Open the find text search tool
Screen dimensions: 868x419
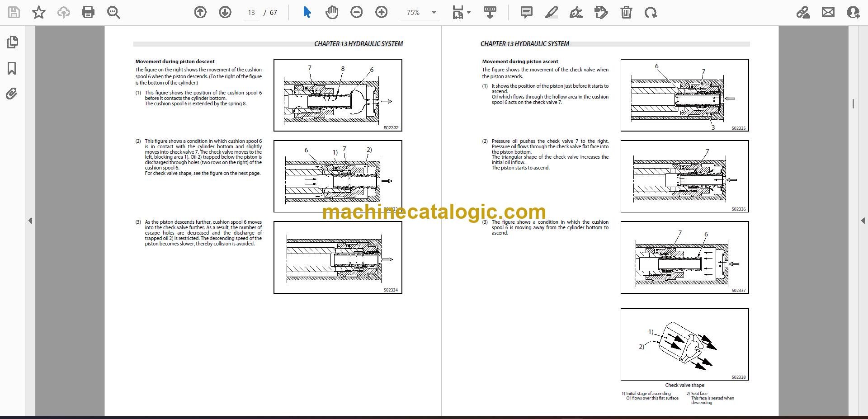[x=113, y=12]
